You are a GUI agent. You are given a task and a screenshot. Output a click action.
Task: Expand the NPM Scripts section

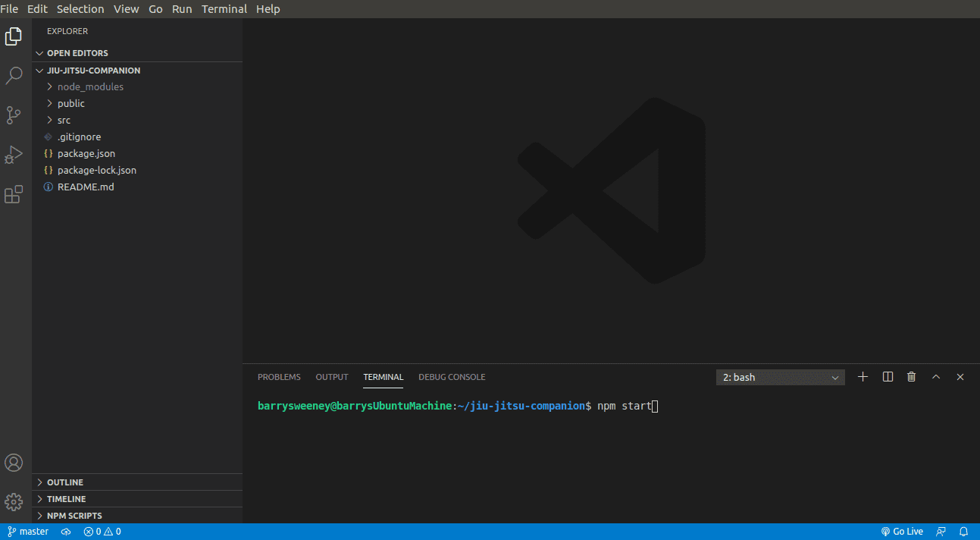pyautogui.click(x=137, y=516)
